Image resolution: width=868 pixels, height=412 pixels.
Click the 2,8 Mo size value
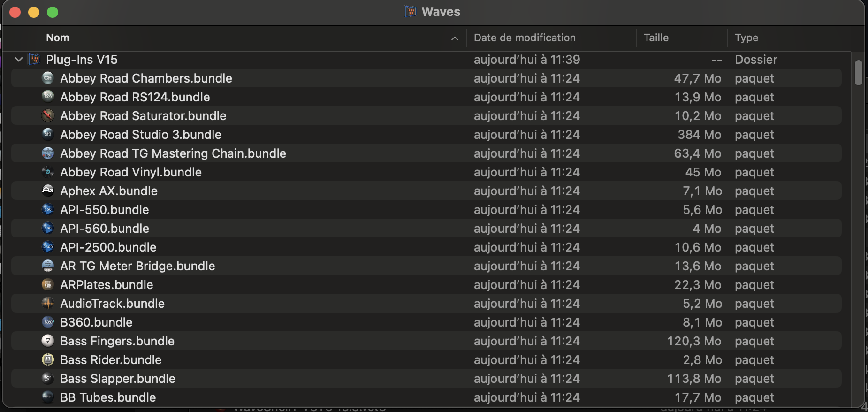[702, 360]
